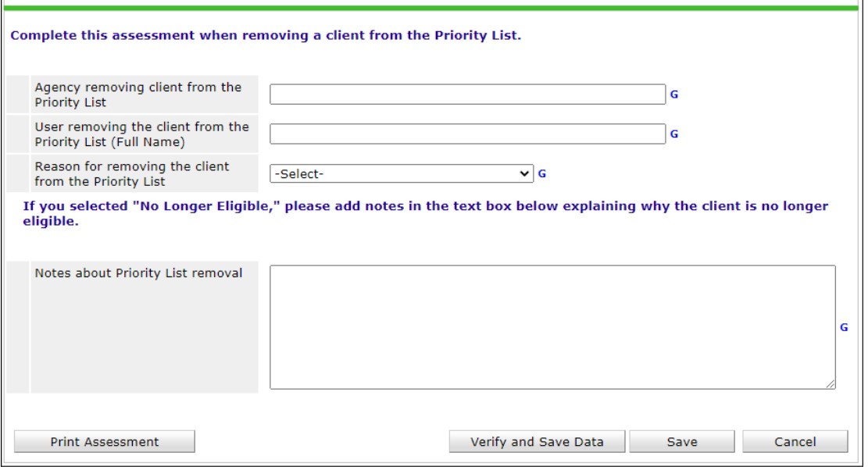Click the G icon beside the Notes text box
The height and width of the screenshot is (467, 868).
[x=844, y=328]
